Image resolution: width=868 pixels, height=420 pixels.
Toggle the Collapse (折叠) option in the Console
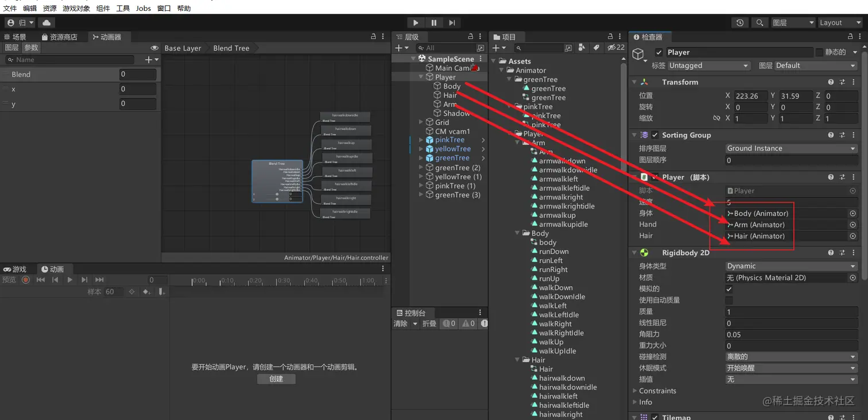(429, 323)
